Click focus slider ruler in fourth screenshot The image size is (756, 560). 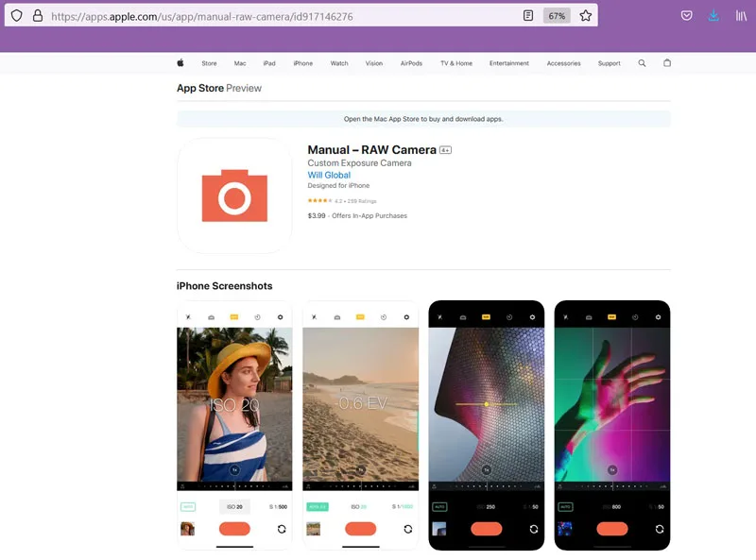tap(612, 486)
